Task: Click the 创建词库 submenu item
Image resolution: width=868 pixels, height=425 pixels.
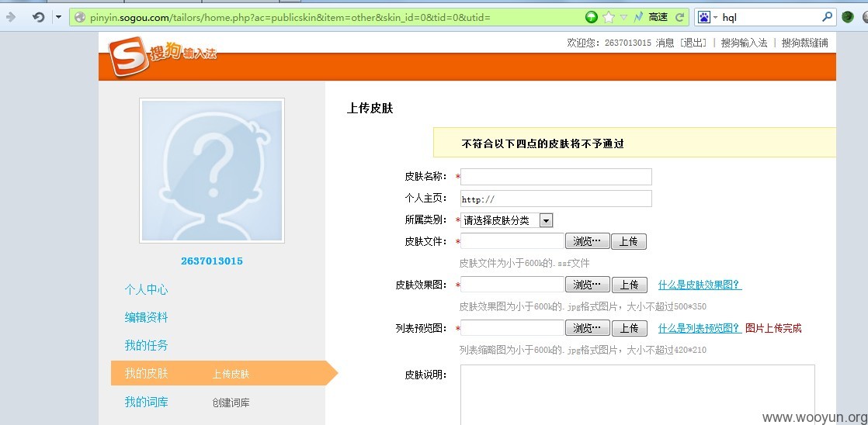Action: click(x=231, y=403)
